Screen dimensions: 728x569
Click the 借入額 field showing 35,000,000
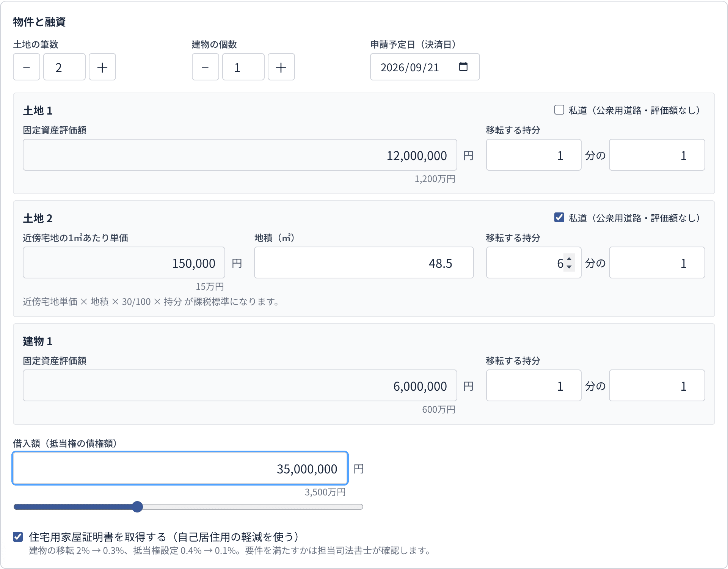(180, 468)
